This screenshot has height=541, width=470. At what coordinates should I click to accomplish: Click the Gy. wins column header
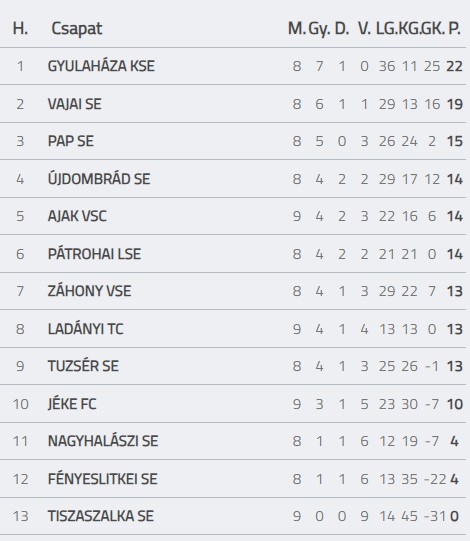(319, 29)
